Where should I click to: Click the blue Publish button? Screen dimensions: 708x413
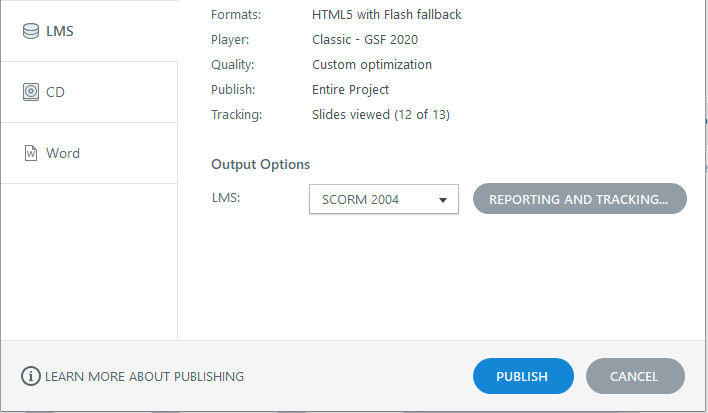[523, 376]
